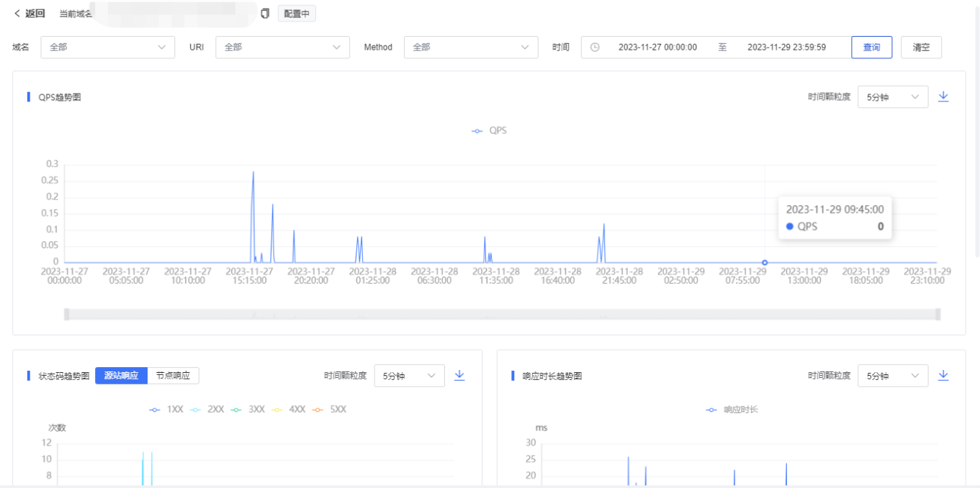Screen dimensions: 980x488
Task: Toggle the 响应时长 legend item
Action: 732,410
